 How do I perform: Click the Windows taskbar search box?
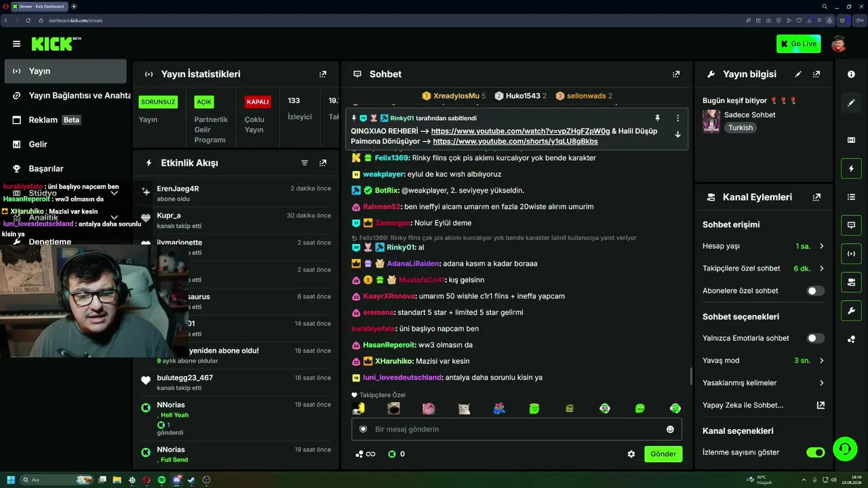tap(57, 480)
